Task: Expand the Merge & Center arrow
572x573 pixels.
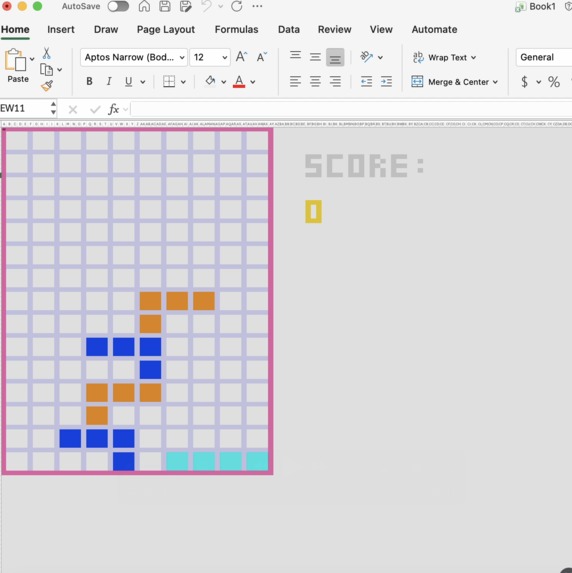Action: click(x=495, y=82)
